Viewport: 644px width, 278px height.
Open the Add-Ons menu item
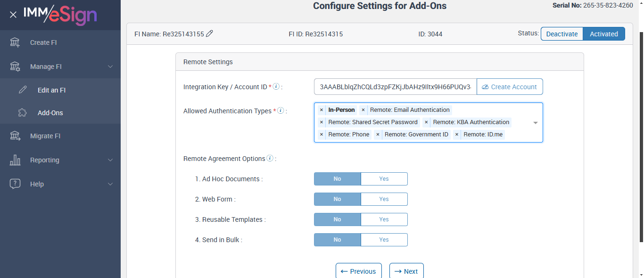[x=50, y=113]
